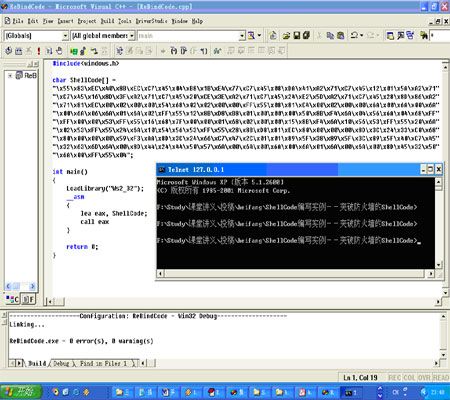Run program with red Execute icon
The height and width of the screenshot is (400, 450).
(39, 51)
